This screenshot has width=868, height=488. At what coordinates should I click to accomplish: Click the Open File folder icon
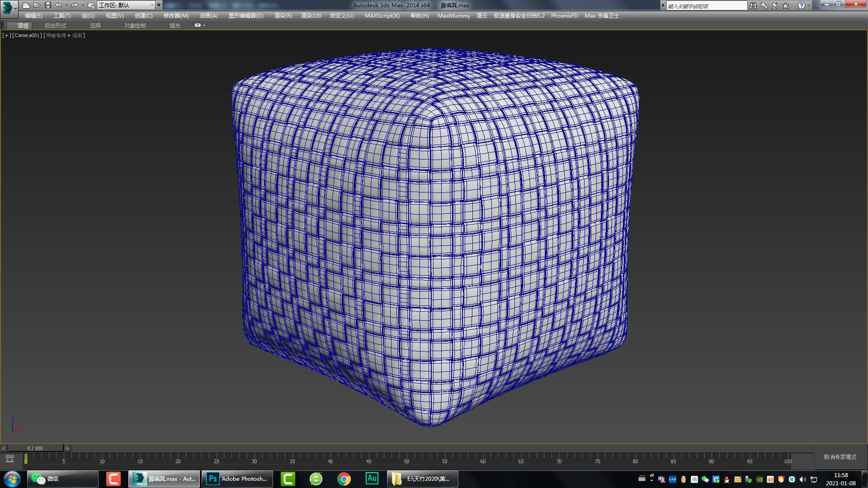point(37,5)
